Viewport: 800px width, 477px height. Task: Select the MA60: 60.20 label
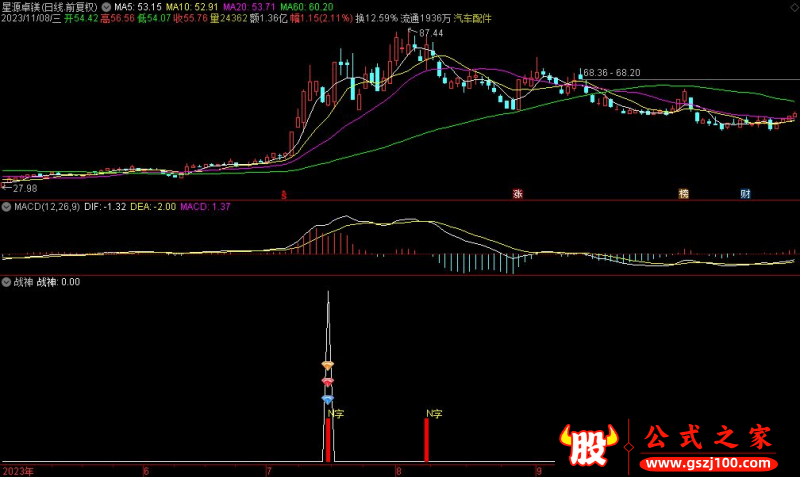tap(307, 7)
